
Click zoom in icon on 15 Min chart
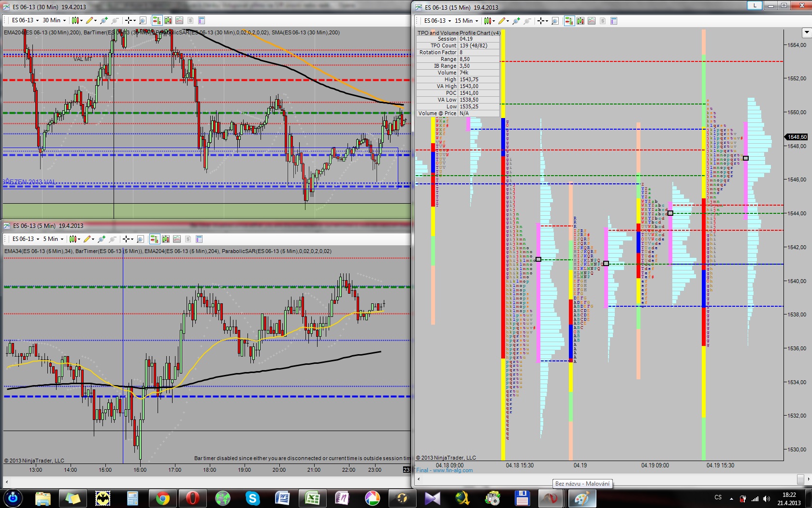coord(516,21)
